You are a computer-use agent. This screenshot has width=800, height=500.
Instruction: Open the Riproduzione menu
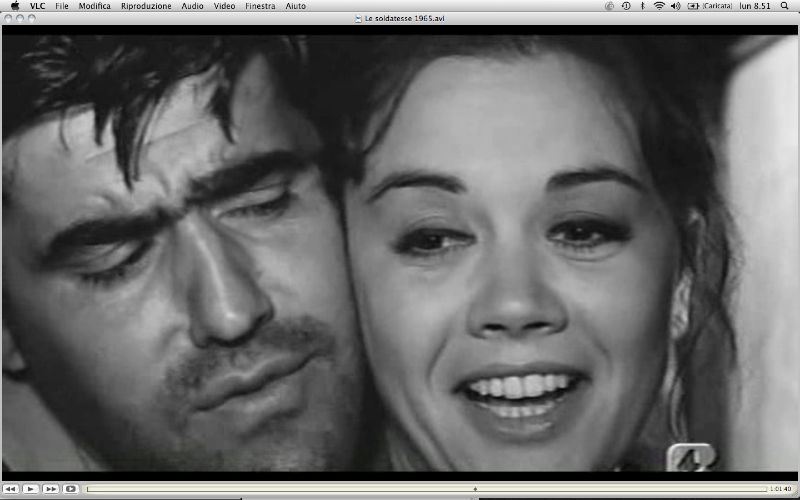[146, 6]
